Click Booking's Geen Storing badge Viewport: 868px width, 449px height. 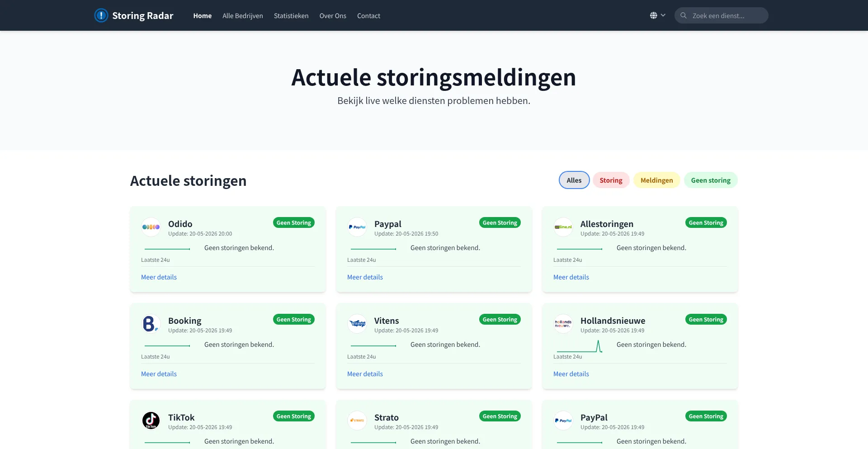tap(294, 319)
